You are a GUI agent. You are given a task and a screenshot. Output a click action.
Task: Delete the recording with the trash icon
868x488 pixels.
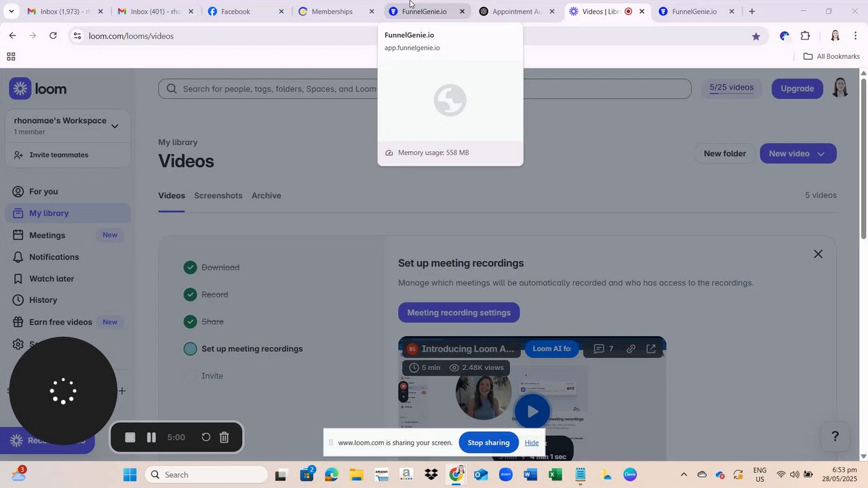click(224, 438)
